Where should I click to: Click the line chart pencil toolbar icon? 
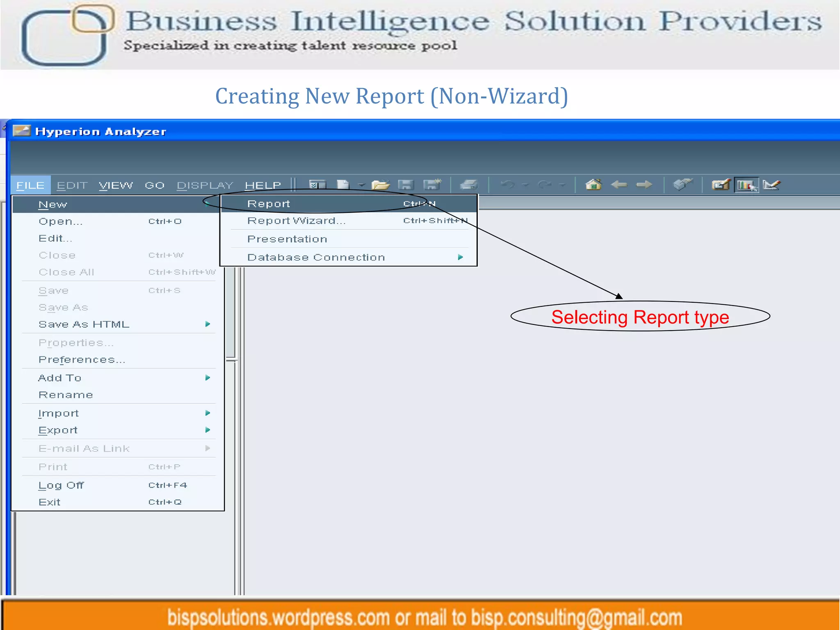point(772,185)
